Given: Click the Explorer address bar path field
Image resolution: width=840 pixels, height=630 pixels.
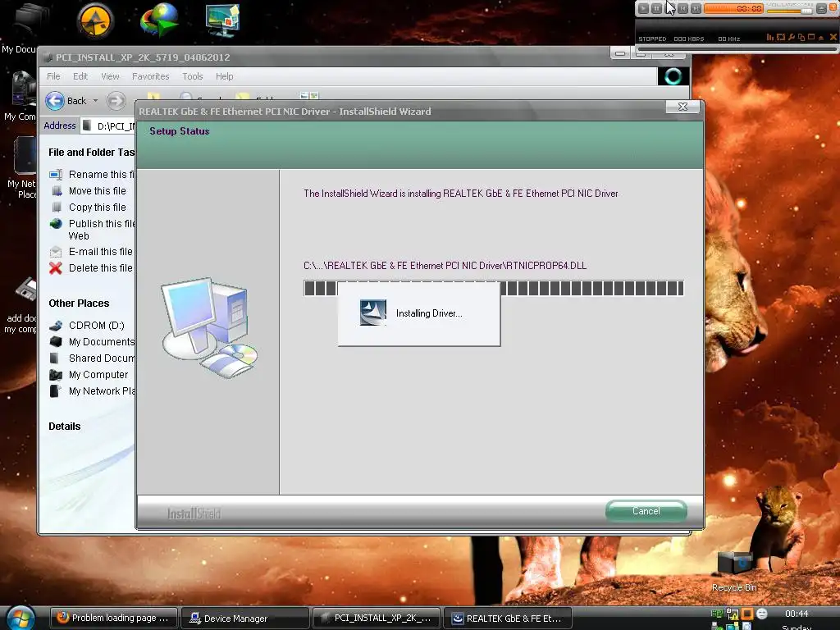Looking at the screenshot, I should pos(109,126).
